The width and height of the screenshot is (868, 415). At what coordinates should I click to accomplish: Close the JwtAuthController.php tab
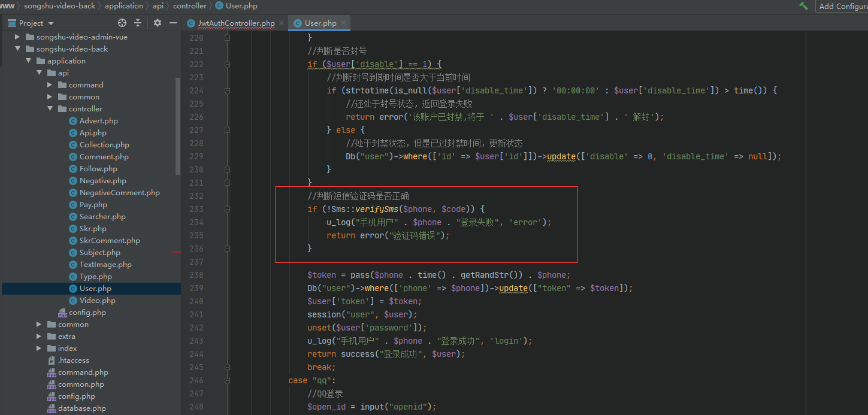tap(280, 23)
